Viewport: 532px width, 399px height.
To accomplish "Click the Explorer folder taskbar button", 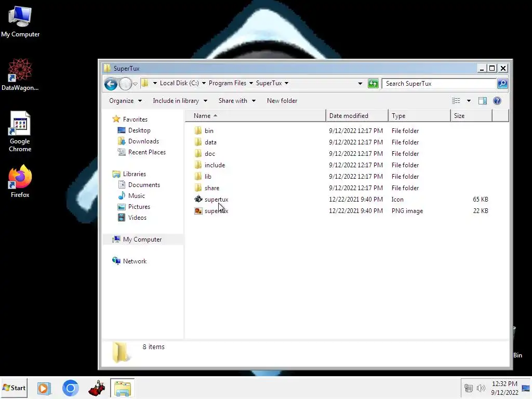I will [x=123, y=388].
